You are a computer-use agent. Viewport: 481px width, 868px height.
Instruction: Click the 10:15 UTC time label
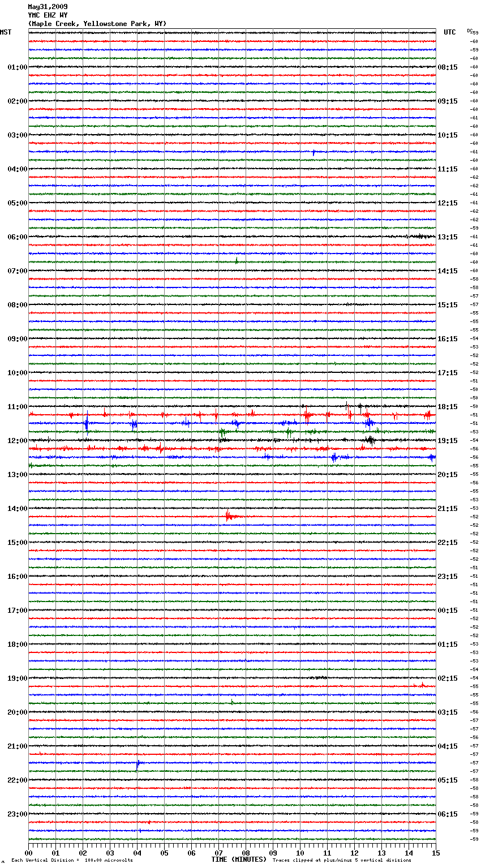(448, 135)
